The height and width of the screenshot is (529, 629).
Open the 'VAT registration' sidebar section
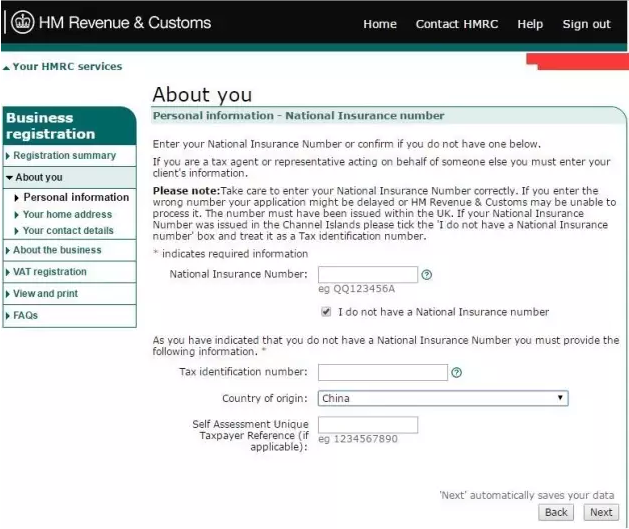[50, 272]
